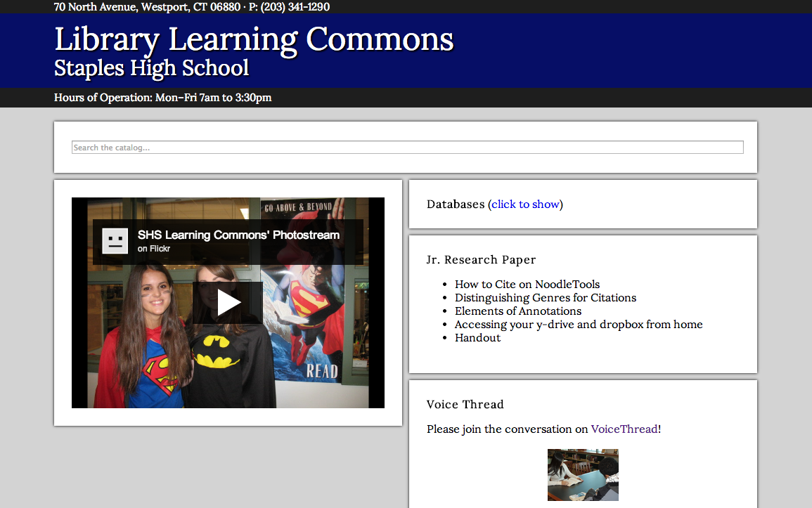The width and height of the screenshot is (812, 508).
Task: Play the SHS Learning Commons' Photostream slideshow
Action: (x=228, y=303)
